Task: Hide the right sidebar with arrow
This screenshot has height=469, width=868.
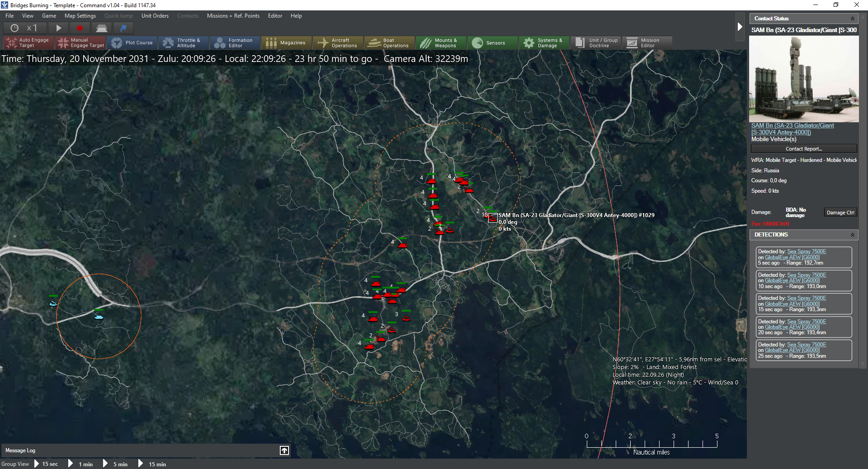Action: pyautogui.click(x=740, y=27)
